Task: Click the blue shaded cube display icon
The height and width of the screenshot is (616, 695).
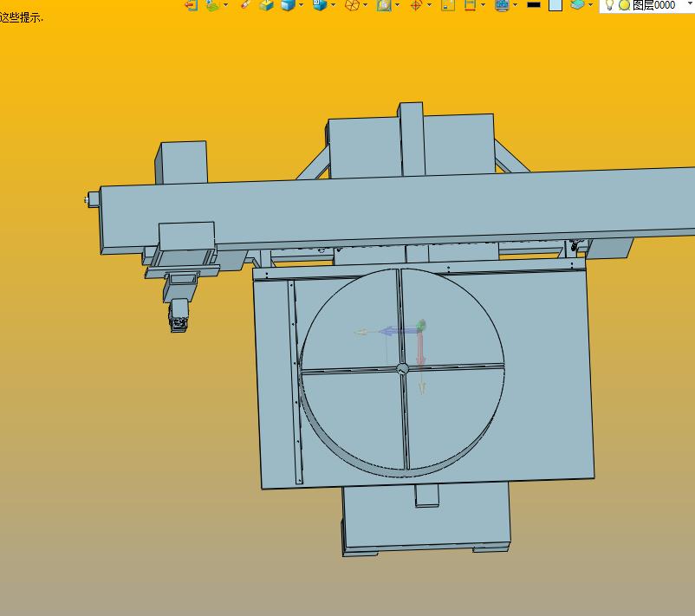Action: [x=288, y=5]
